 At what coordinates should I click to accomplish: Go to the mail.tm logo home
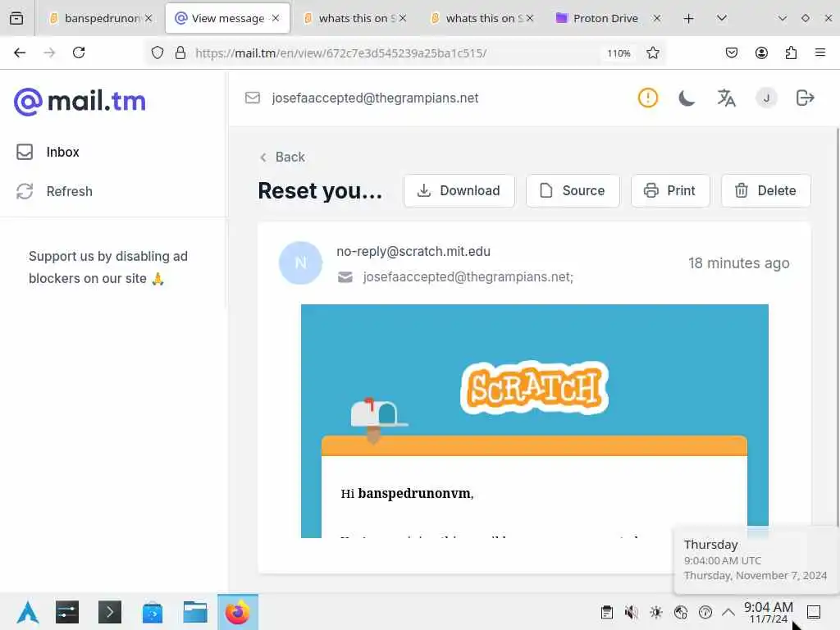pyautogui.click(x=80, y=101)
